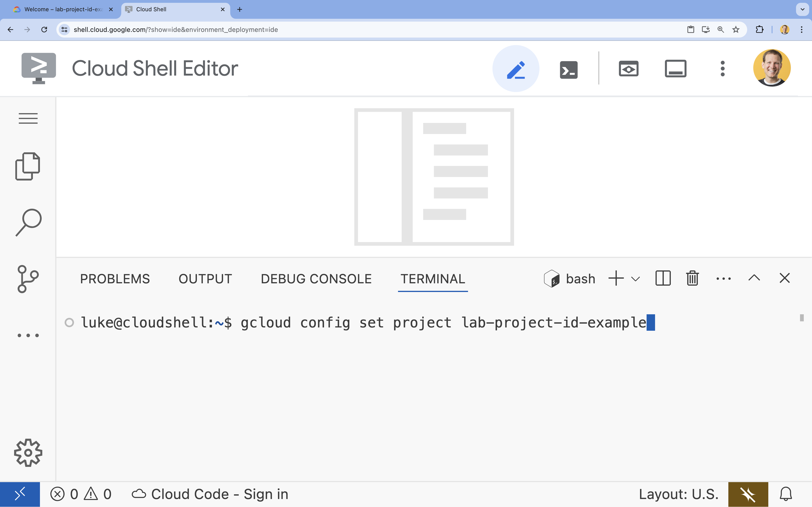The height and width of the screenshot is (507, 812).
Task: Click the hamburger menu button
Action: 27,118
